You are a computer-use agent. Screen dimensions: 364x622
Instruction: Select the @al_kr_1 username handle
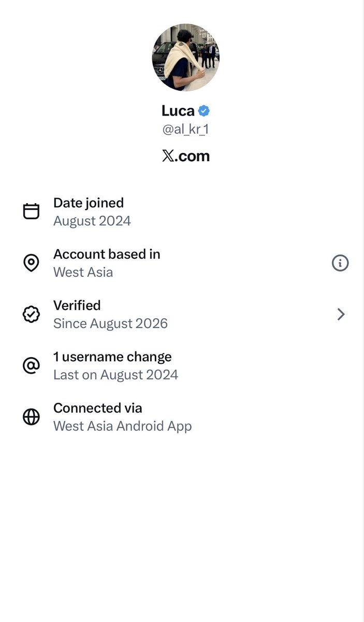(x=185, y=130)
